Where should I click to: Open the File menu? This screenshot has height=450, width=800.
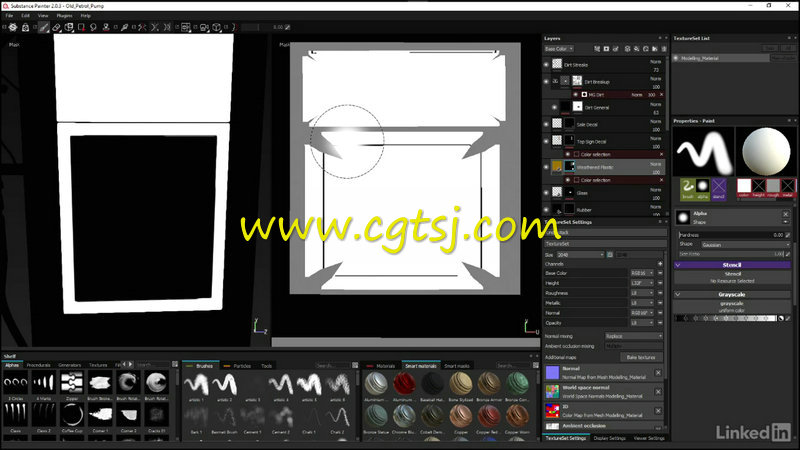point(9,16)
